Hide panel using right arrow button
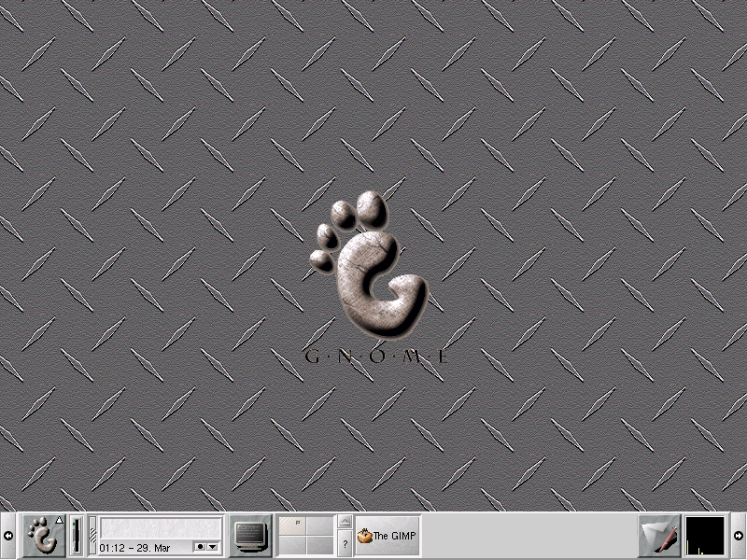The height and width of the screenshot is (560, 747). (739, 536)
